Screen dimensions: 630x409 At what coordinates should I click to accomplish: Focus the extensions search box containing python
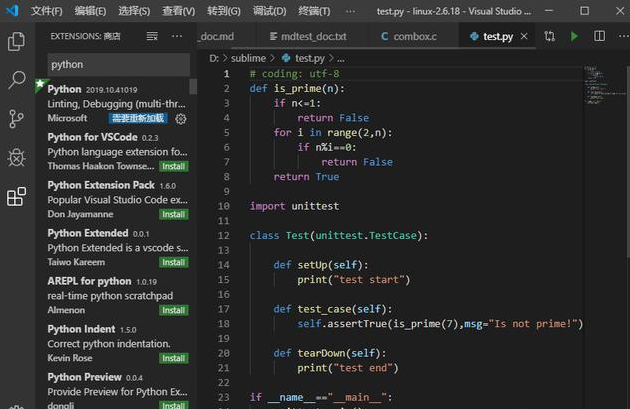point(115,64)
